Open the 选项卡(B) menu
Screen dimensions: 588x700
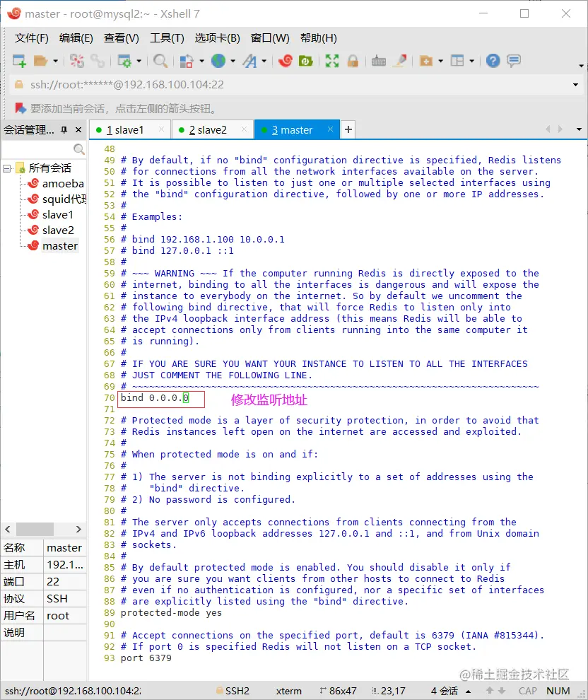pyautogui.click(x=217, y=38)
